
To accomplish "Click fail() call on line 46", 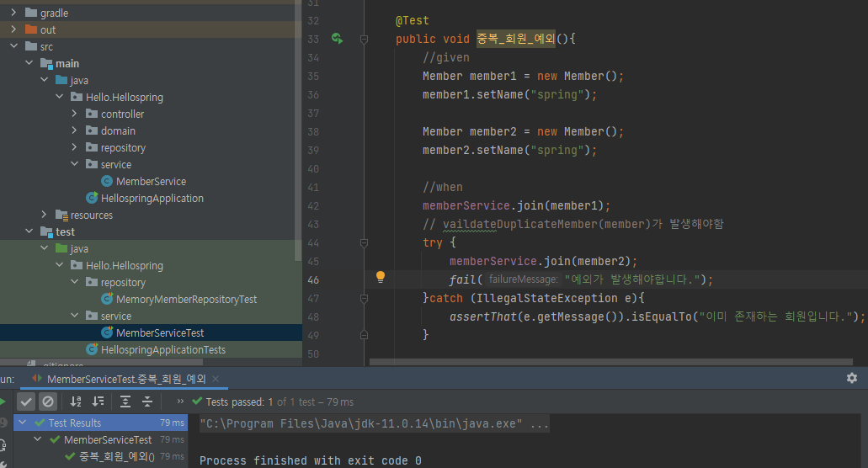I will (466, 280).
